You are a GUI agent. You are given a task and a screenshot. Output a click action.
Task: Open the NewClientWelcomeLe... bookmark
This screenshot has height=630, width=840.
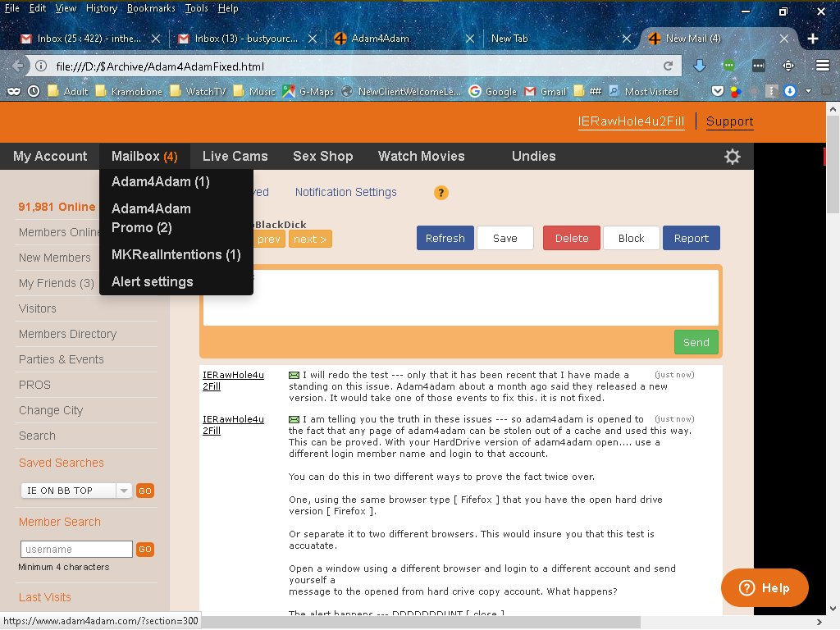coord(401,92)
